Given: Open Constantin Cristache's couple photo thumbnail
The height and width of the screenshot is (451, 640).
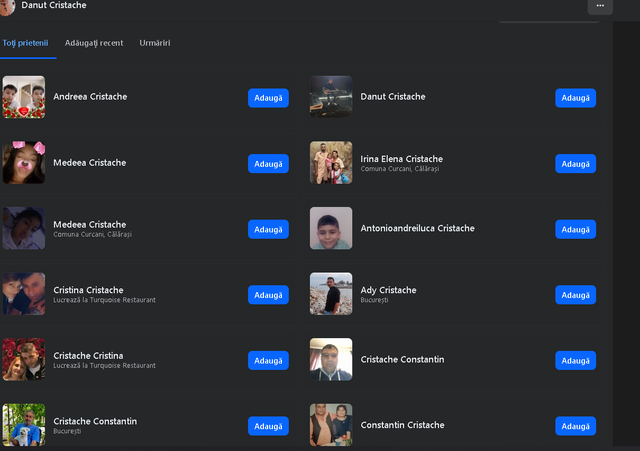Looking at the screenshot, I should (331, 425).
